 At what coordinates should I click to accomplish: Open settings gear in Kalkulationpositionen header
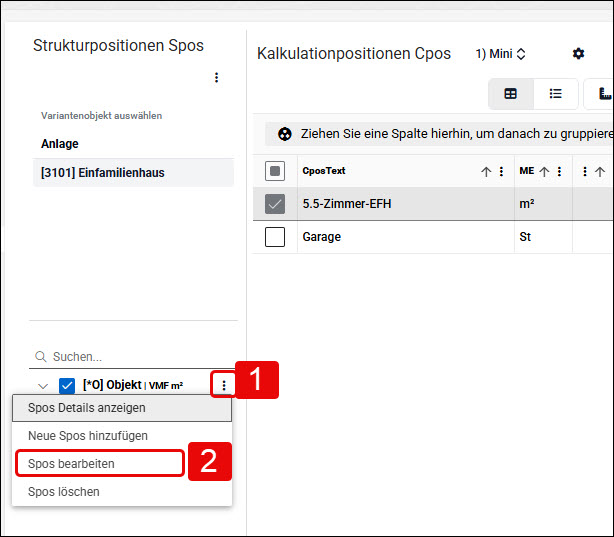(x=578, y=54)
